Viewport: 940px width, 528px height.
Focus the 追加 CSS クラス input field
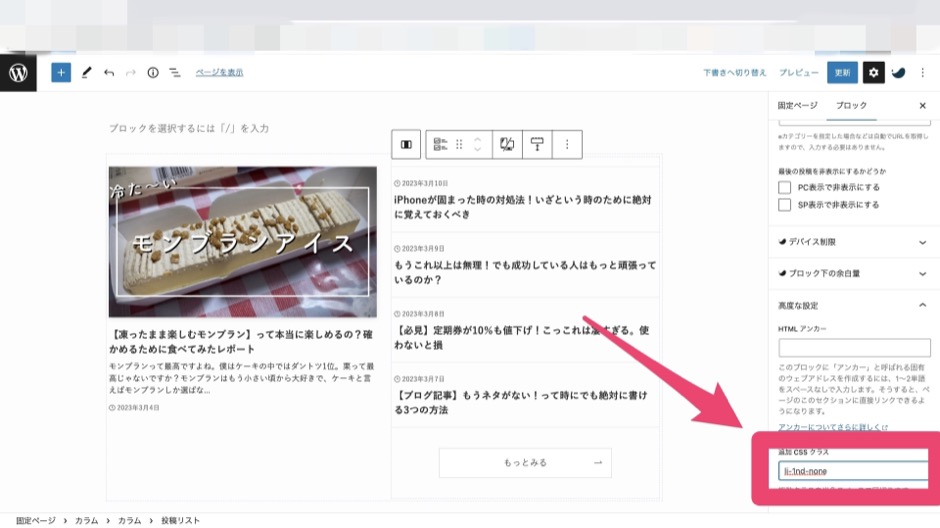pyautogui.click(x=854, y=471)
